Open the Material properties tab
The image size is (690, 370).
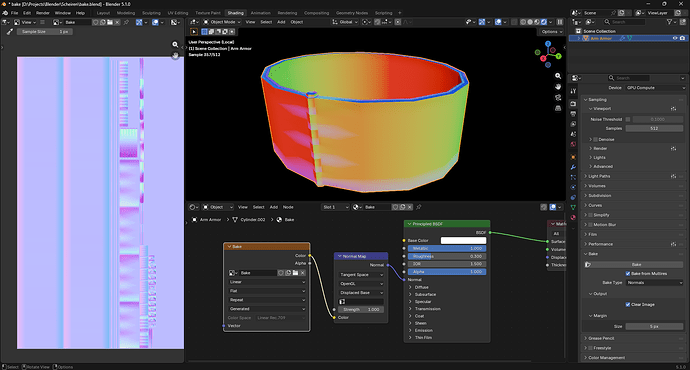click(573, 217)
